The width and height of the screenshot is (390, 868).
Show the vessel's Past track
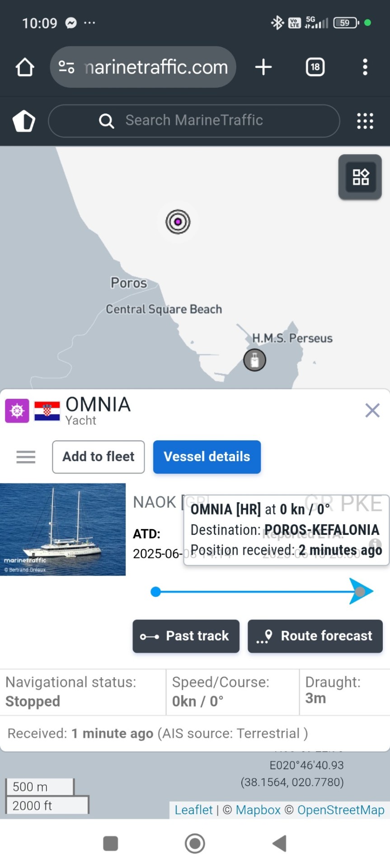click(186, 636)
